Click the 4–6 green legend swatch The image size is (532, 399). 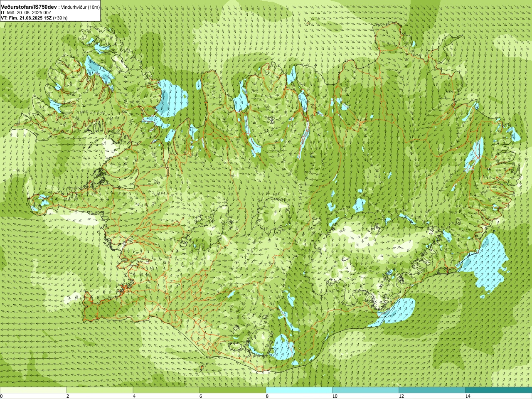tap(166, 390)
